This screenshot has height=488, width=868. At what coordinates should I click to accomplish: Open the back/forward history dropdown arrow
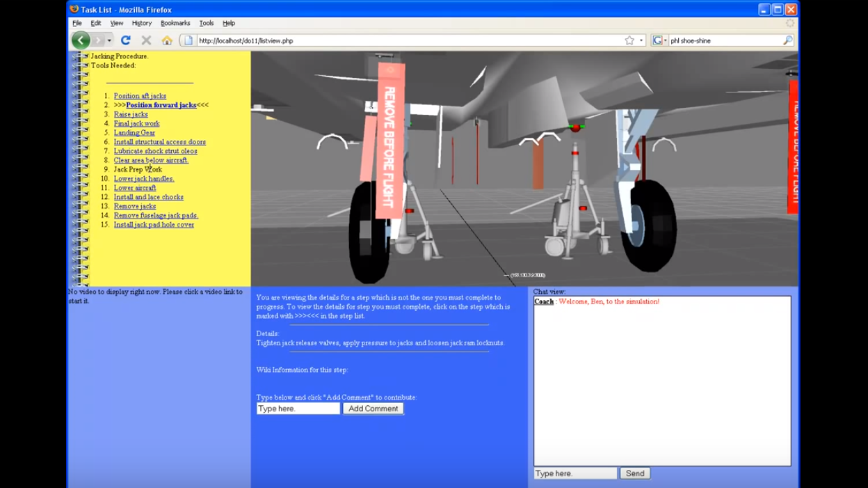pyautogui.click(x=109, y=40)
